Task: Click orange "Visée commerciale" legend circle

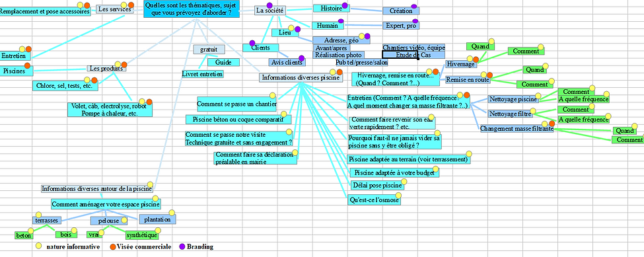Action: point(112,246)
